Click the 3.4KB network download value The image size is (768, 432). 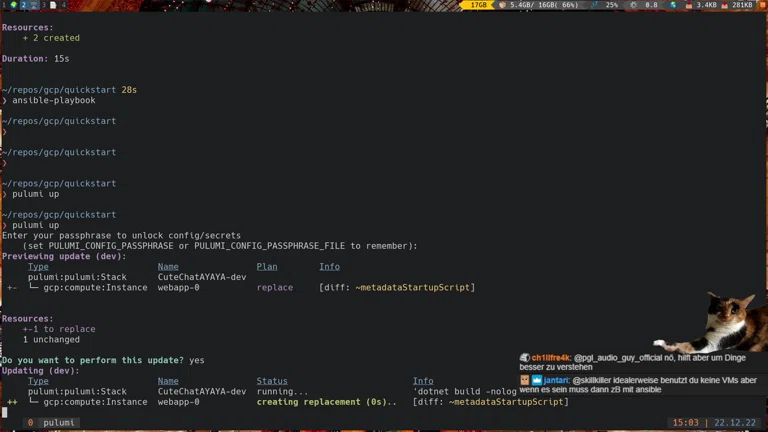(706, 5)
